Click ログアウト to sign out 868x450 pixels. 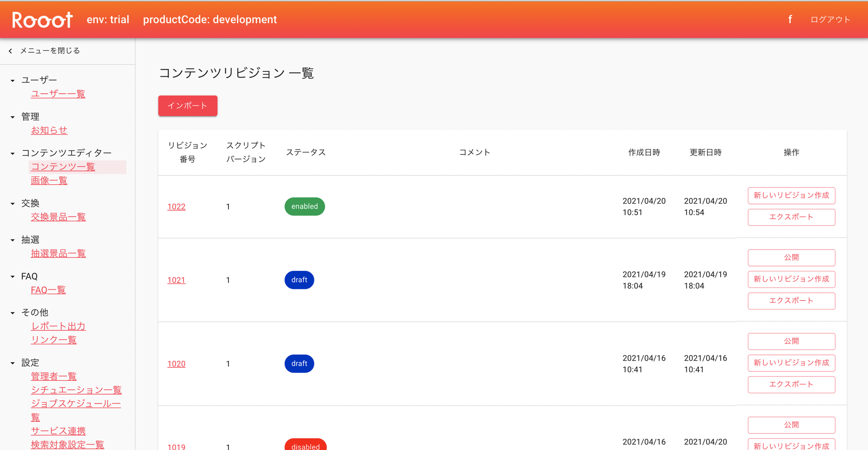coord(830,20)
